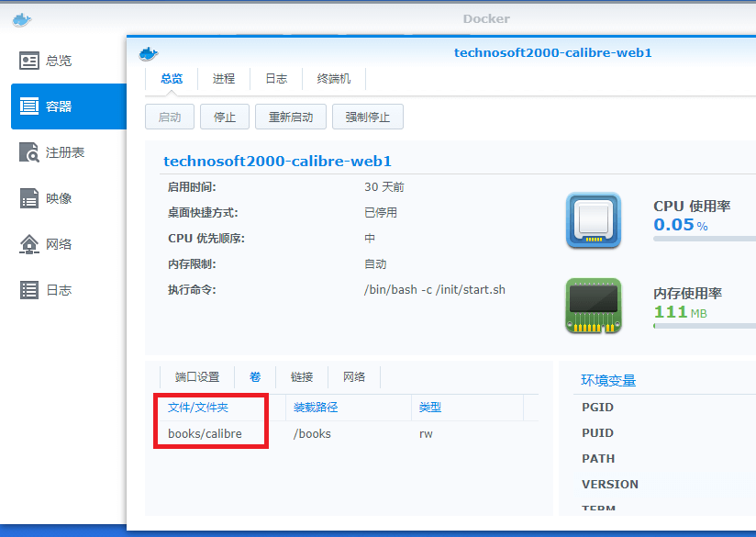Switch to the 日志 tab in container window
756x537 pixels.
[x=276, y=79]
